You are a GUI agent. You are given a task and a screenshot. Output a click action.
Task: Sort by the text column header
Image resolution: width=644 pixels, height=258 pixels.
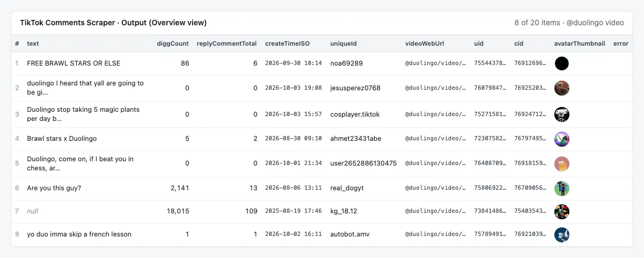click(x=33, y=44)
